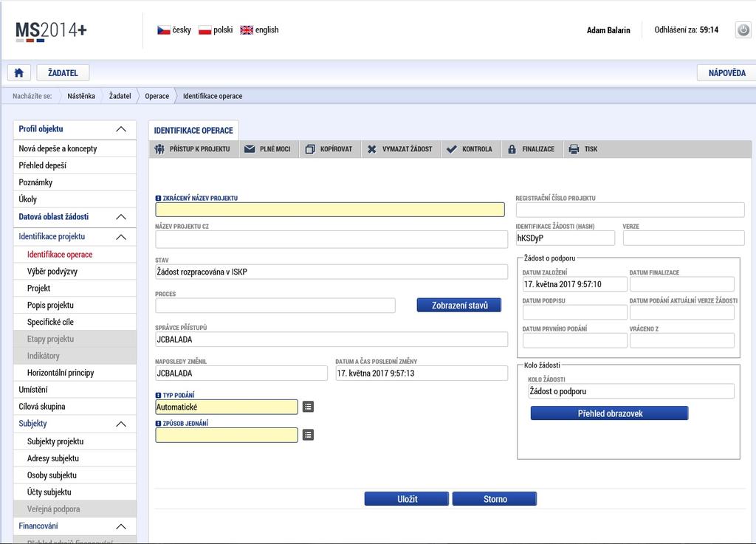Collapse the Datová oblast žádosti section
The height and width of the screenshot is (544, 756).
(x=122, y=217)
